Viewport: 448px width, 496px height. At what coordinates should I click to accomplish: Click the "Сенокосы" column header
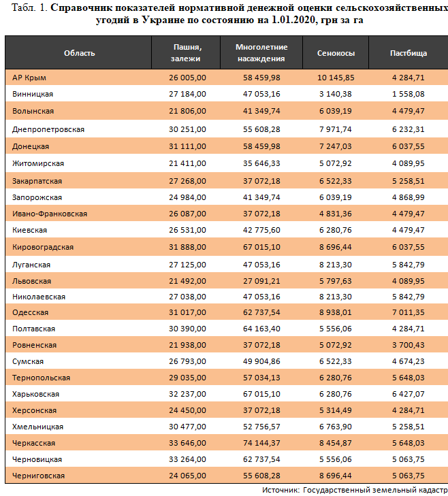[x=336, y=52]
